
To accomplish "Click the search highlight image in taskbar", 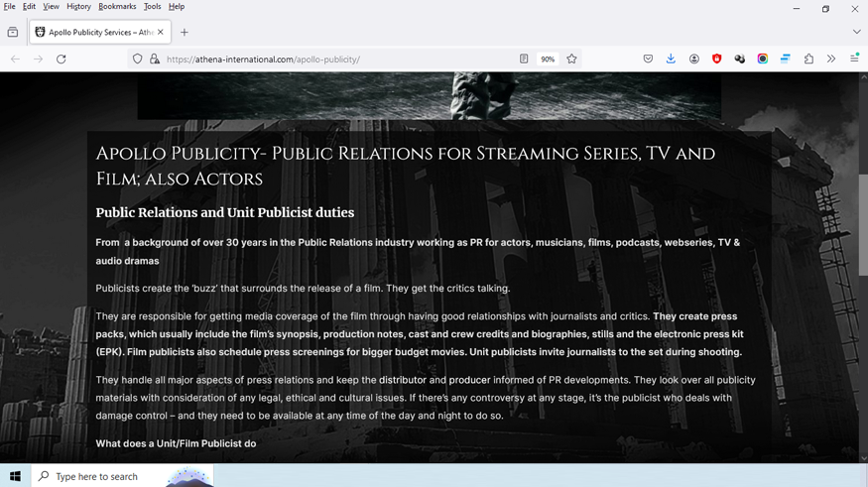I will [188, 476].
